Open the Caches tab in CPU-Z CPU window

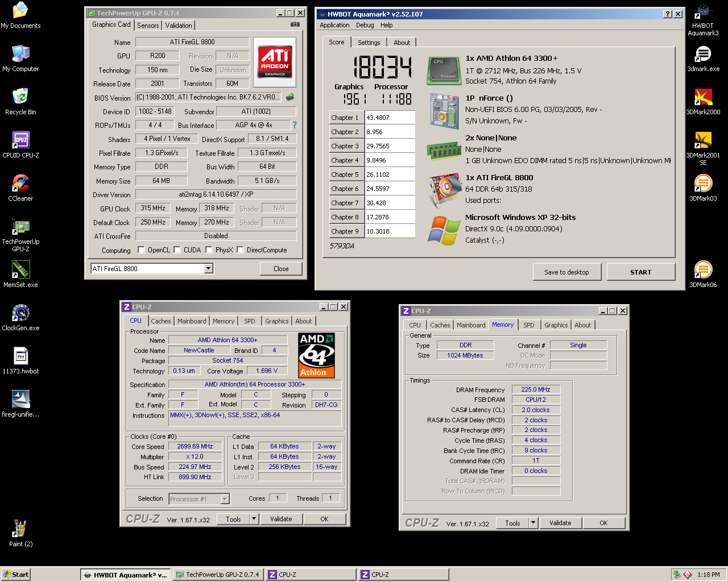pos(161,321)
